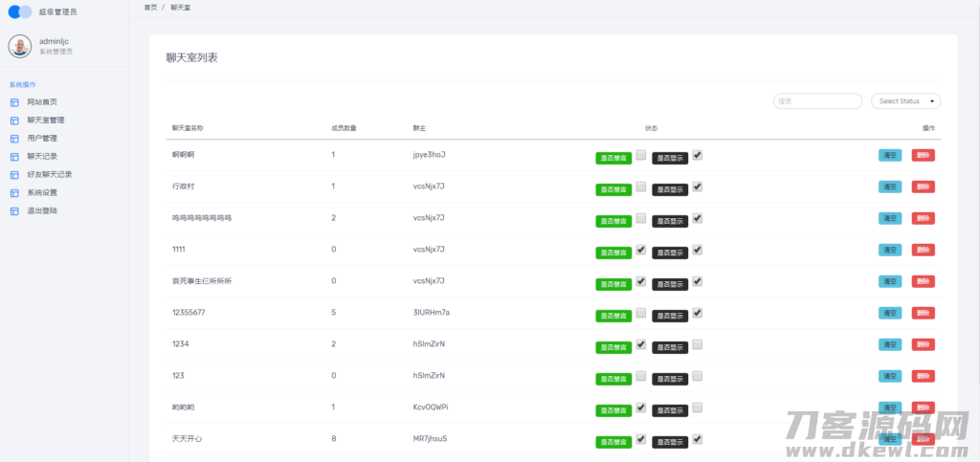Click the icon next to 聊天室管理

coord(14,121)
